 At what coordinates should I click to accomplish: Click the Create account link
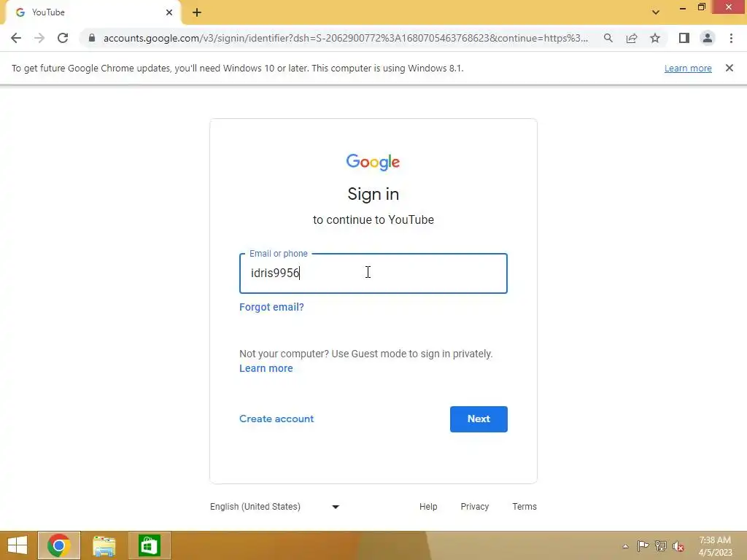[x=276, y=419]
